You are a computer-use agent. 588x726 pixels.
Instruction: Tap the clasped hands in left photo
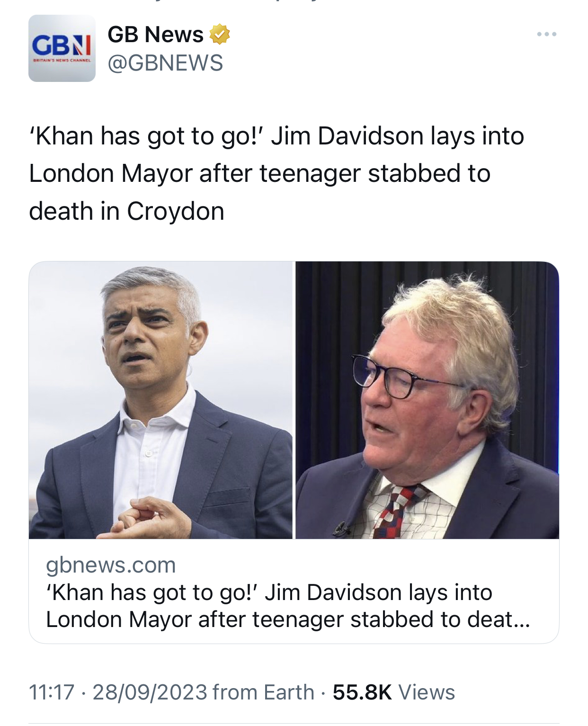coord(149,517)
